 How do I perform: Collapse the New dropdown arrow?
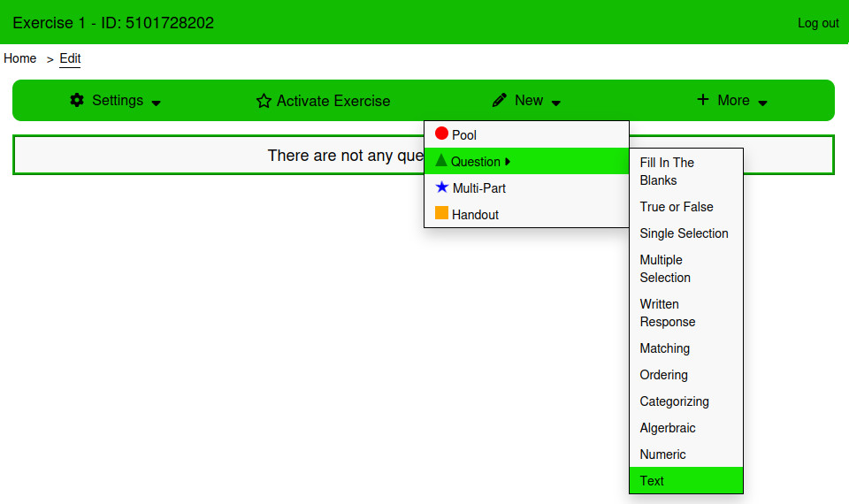(x=556, y=103)
